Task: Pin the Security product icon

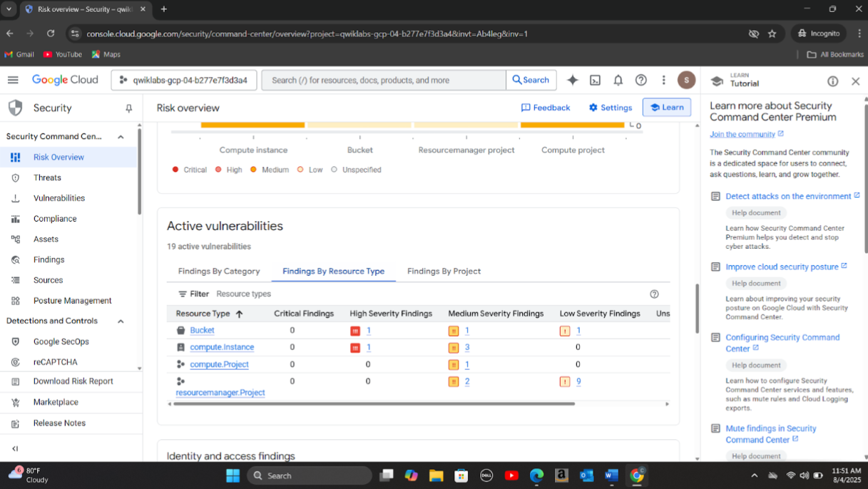Action: click(x=128, y=108)
